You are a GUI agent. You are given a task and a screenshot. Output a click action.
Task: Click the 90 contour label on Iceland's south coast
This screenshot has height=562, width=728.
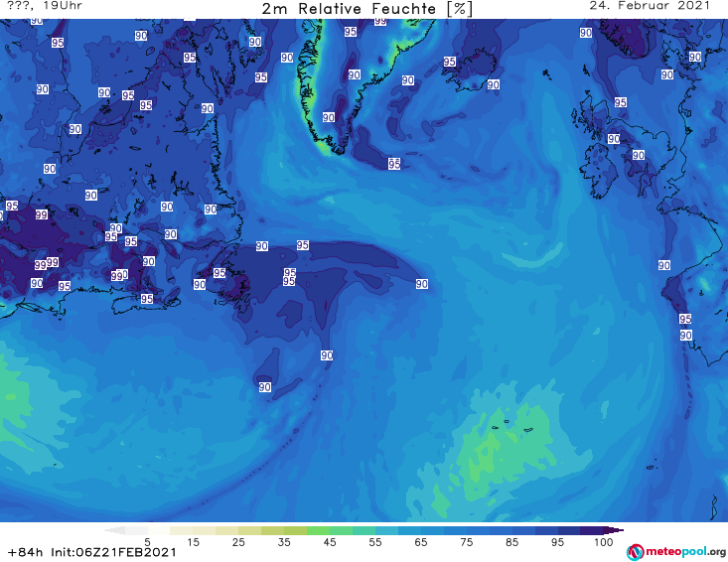(493, 84)
